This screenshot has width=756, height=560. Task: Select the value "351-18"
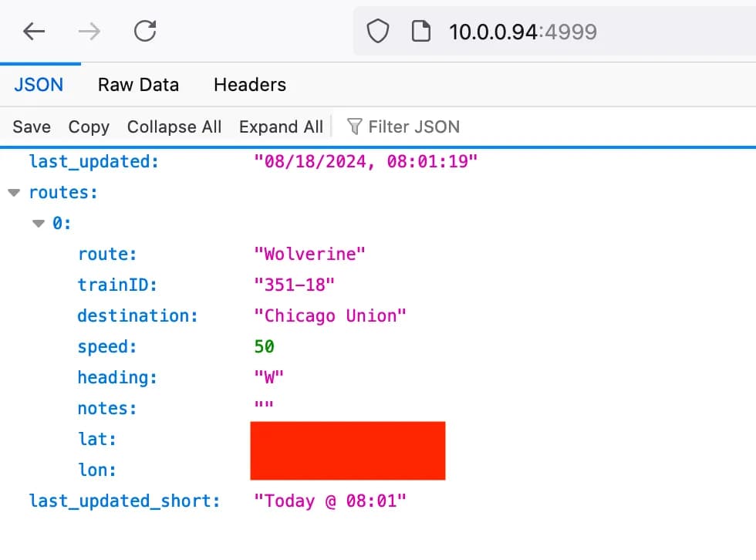tap(294, 285)
